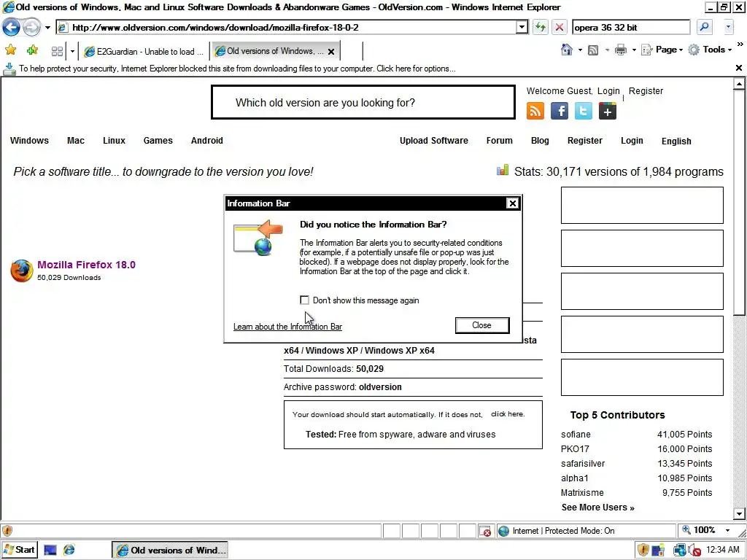Click the Twitter icon

point(583,111)
